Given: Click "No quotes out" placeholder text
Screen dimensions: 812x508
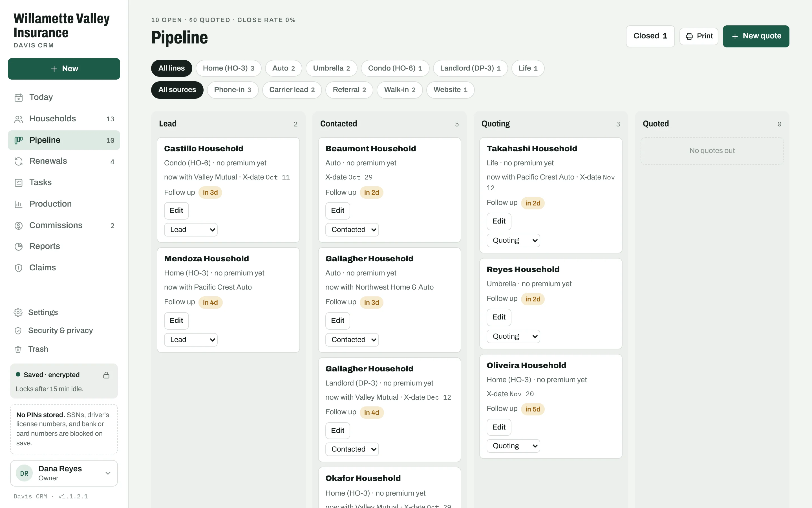Looking at the screenshot, I should (712, 150).
